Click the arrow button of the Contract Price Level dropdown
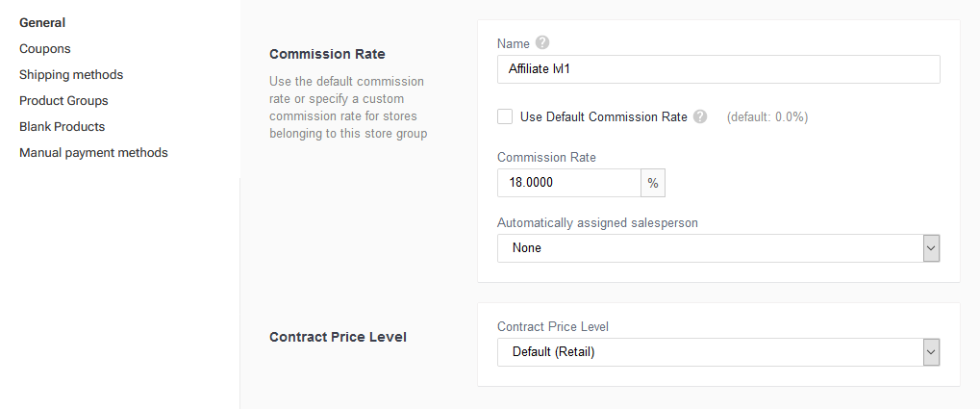The image size is (980, 409). 931,352
